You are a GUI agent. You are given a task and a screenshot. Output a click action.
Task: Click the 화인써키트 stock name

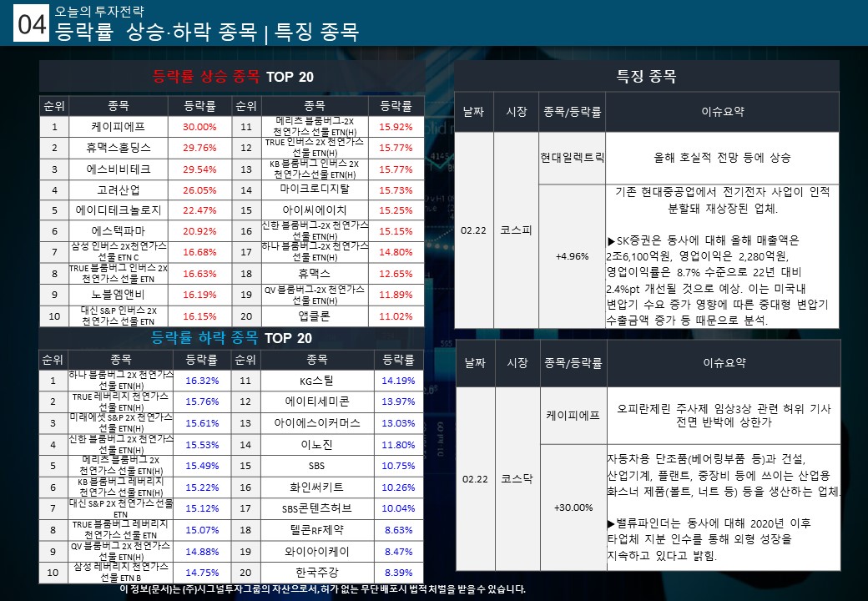(x=316, y=487)
